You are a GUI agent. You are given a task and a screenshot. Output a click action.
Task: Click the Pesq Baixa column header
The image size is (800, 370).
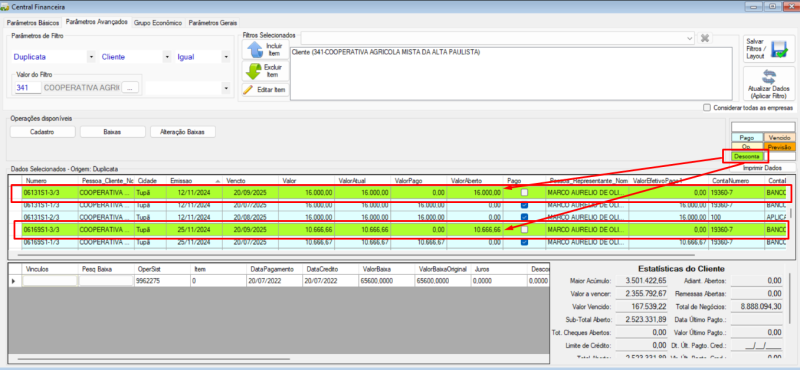(x=106, y=268)
